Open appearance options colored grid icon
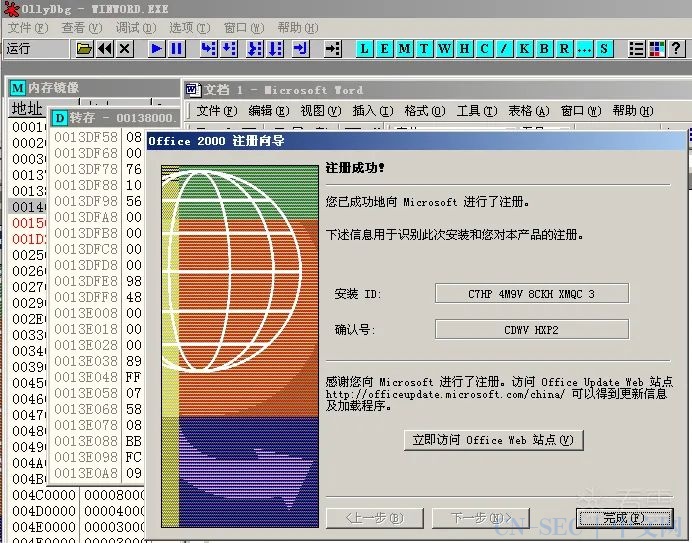The width and height of the screenshot is (692, 543). (x=657, y=49)
